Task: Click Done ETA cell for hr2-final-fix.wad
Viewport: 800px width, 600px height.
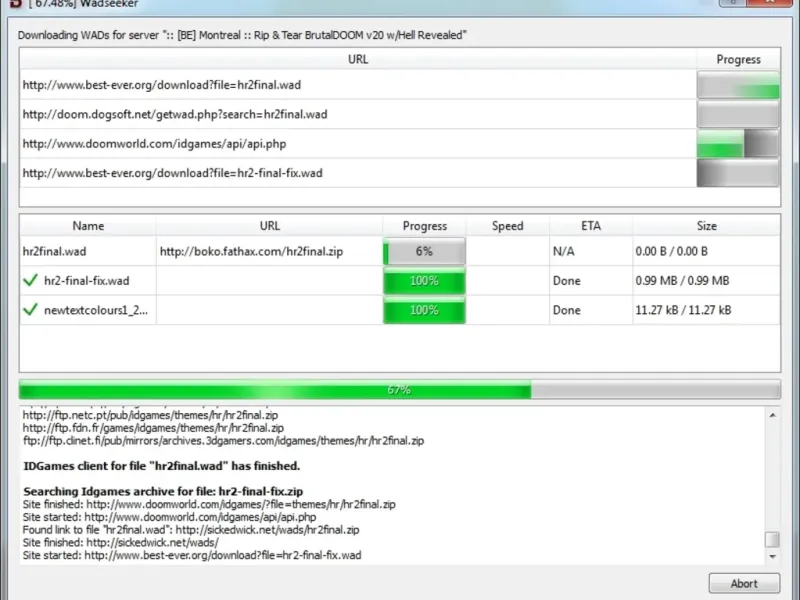Action: (x=591, y=281)
